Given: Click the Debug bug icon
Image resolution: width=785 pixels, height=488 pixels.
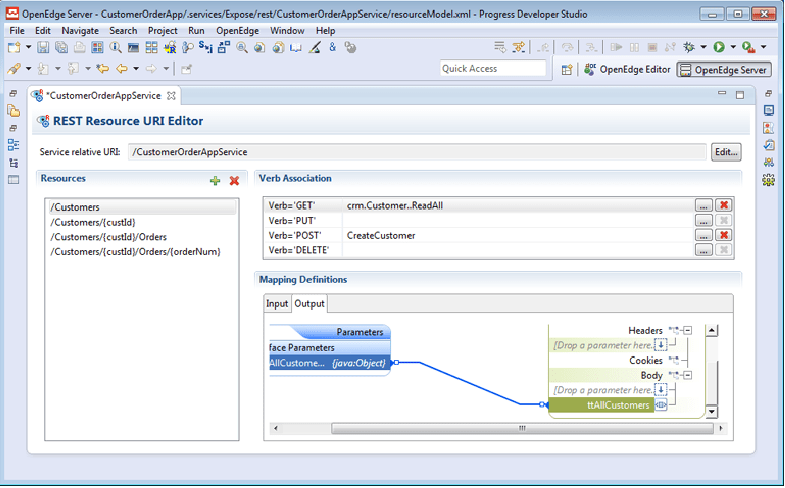Looking at the screenshot, I should pos(689,47).
